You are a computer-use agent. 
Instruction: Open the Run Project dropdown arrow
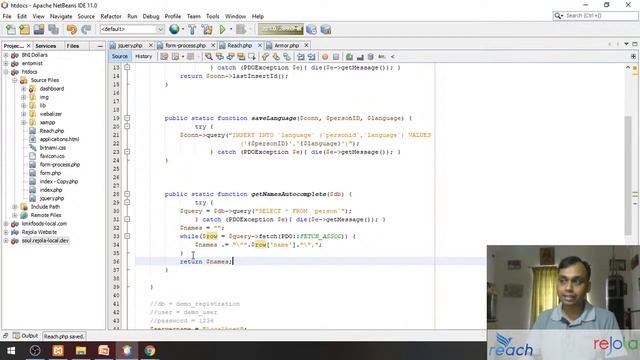point(231,29)
